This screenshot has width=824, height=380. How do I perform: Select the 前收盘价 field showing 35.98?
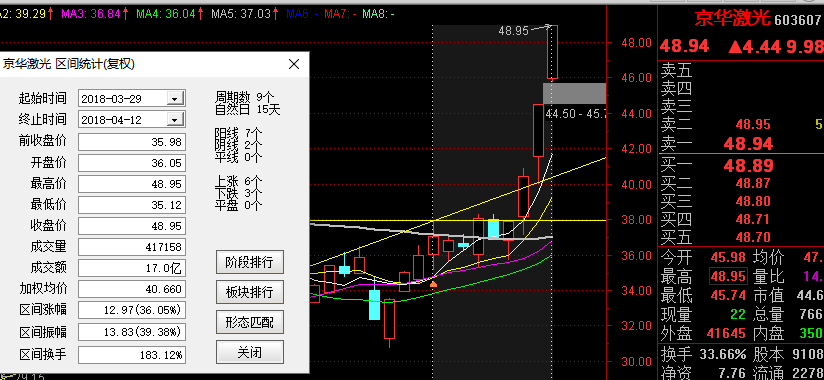(x=132, y=142)
